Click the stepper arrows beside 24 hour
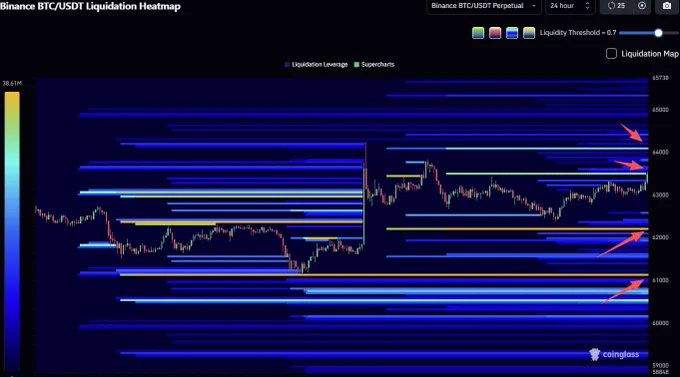Screen dimensions: 680x377 point(587,6)
